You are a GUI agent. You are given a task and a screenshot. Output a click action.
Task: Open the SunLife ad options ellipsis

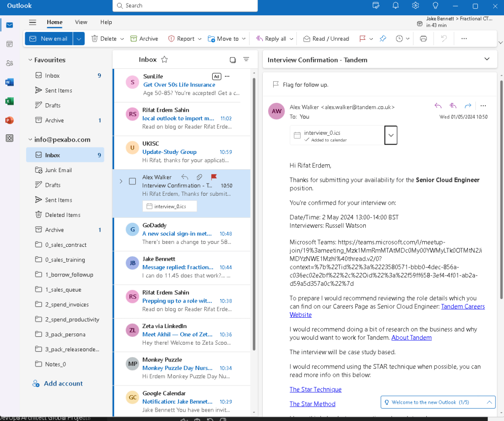click(227, 76)
